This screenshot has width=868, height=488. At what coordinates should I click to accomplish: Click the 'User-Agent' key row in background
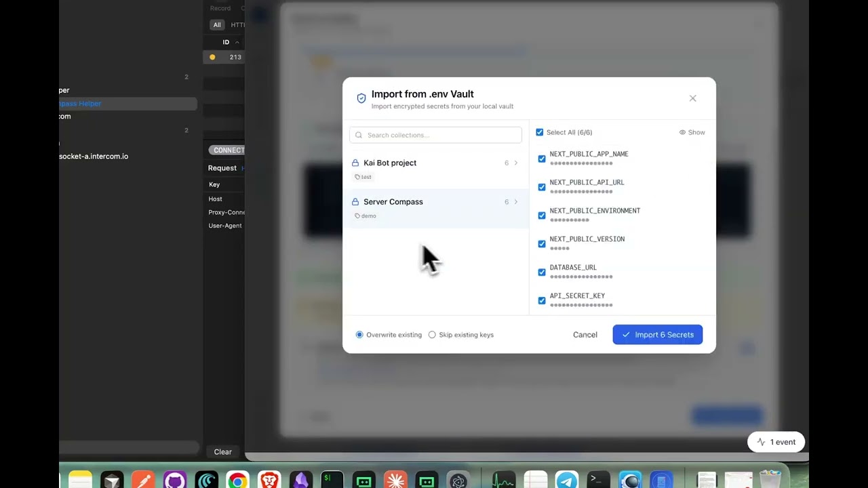[x=225, y=226]
